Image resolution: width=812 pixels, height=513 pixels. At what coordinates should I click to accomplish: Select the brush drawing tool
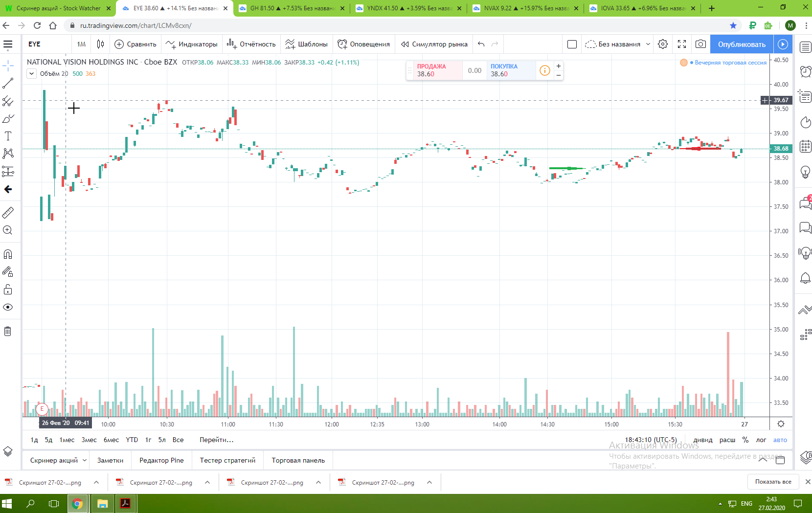[x=8, y=118]
